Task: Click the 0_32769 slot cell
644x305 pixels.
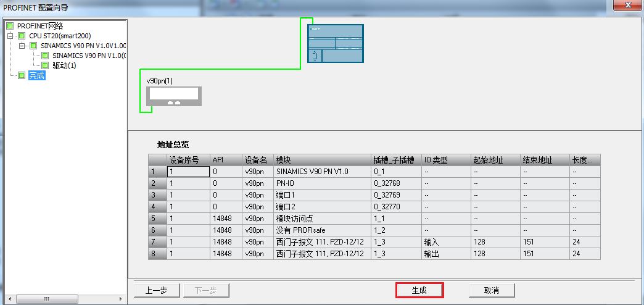Action: tap(396, 195)
